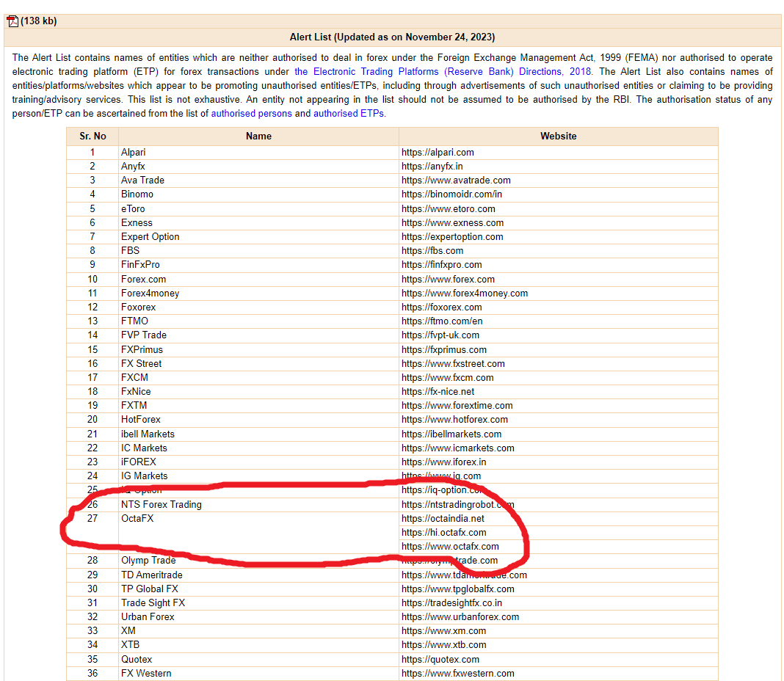This screenshot has width=784, height=681.
Task: Select the 'Expert Option' name cell
Action: click(258, 237)
